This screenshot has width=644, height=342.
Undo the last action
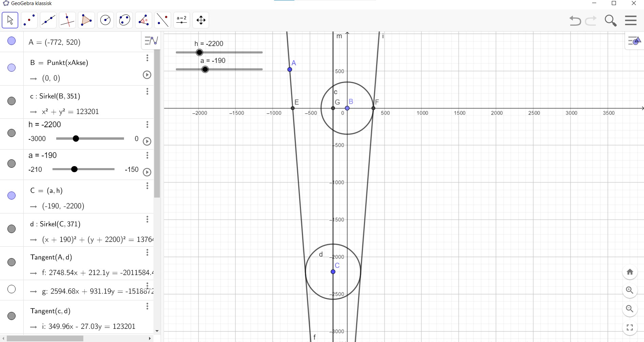(x=575, y=21)
